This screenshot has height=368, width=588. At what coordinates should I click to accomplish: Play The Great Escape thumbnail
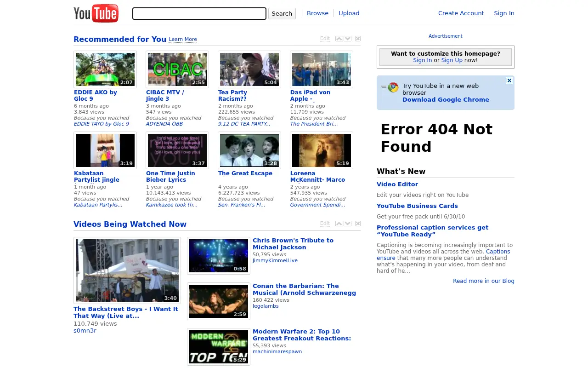(x=249, y=150)
